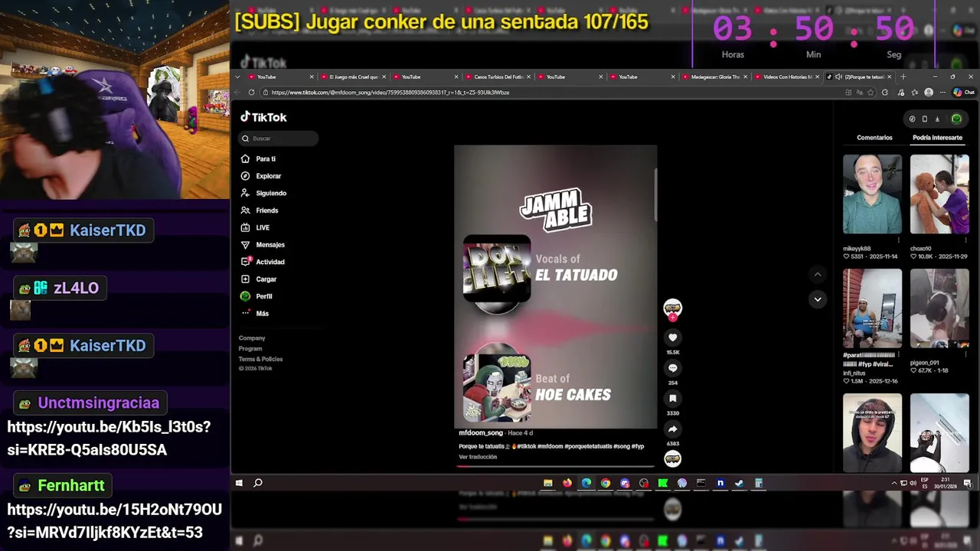Switch to Podría interesarte tab

pos(937,138)
